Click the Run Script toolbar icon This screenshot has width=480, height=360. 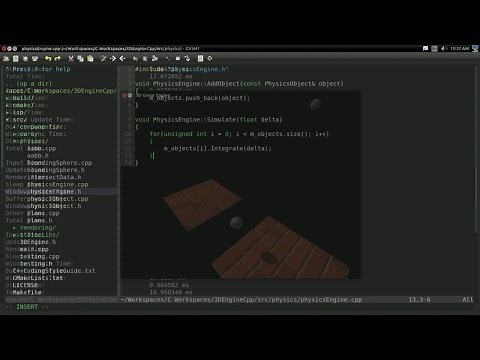pos(155,59)
